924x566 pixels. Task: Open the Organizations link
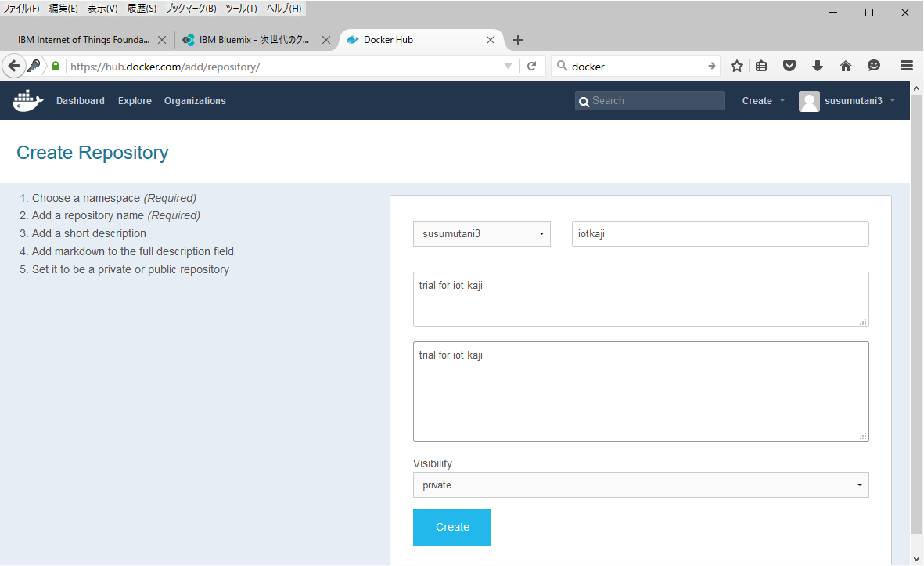[x=195, y=101]
